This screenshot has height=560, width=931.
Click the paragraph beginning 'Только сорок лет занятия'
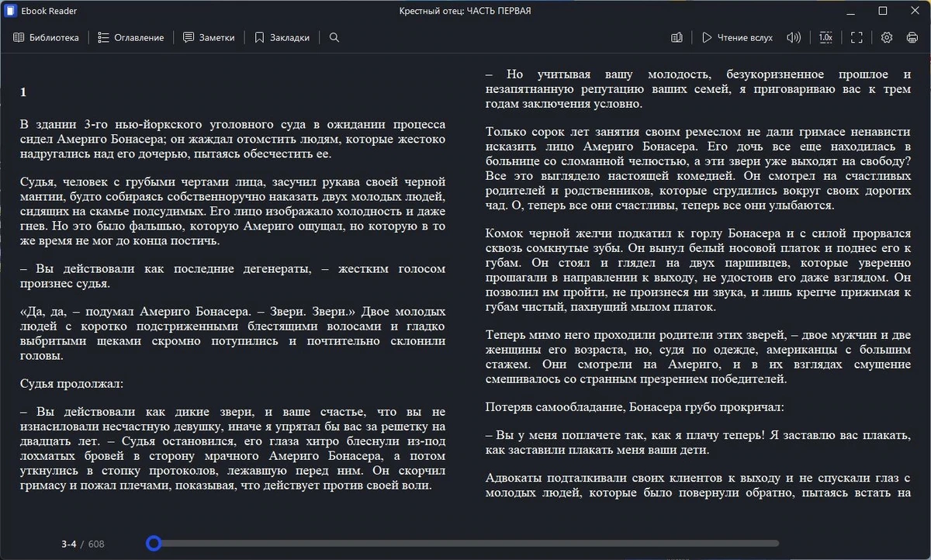coord(697,168)
